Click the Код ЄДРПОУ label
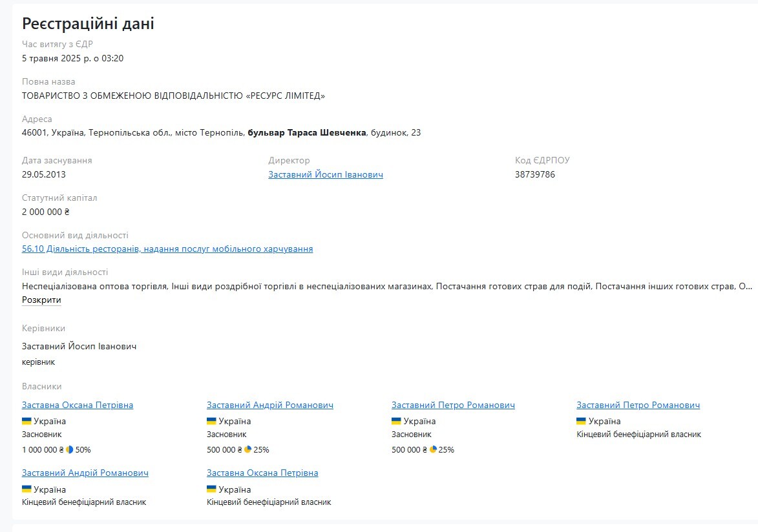 point(542,160)
